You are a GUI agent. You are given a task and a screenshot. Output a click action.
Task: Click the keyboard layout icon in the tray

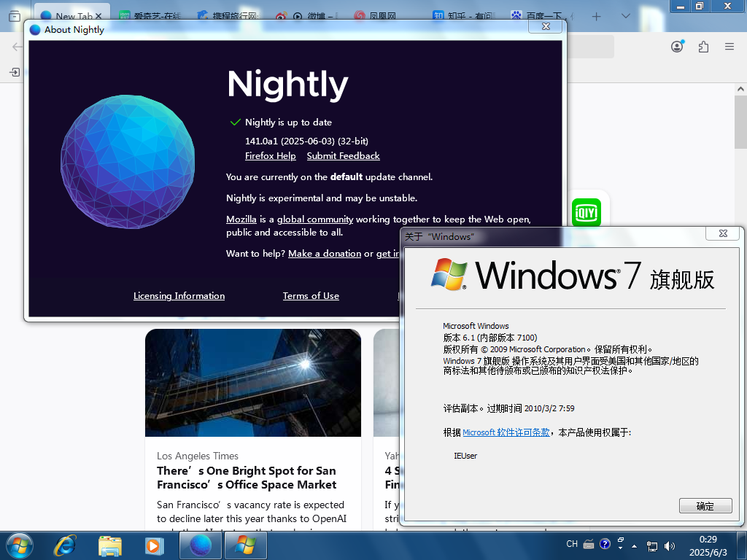click(x=588, y=544)
